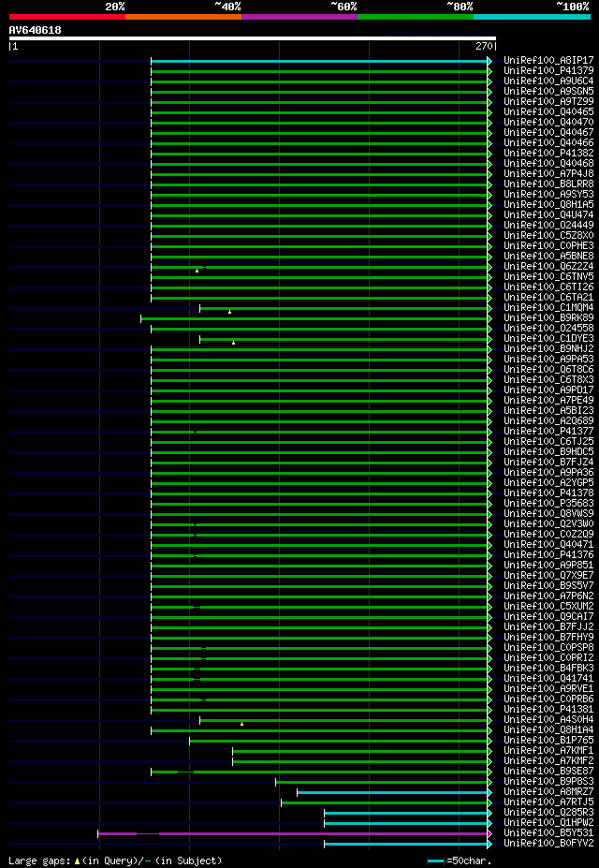Select the UniRef100_B9RK89 label

tap(548, 319)
